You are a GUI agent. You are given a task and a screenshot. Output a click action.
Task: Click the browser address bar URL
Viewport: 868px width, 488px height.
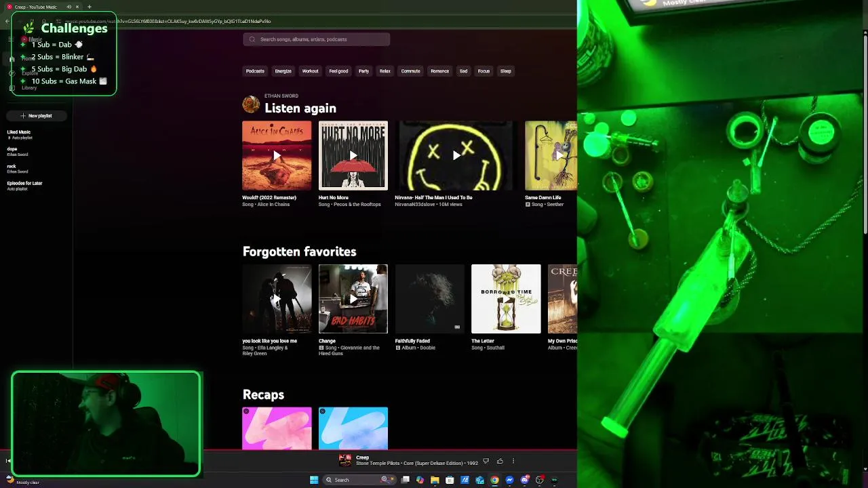167,21
